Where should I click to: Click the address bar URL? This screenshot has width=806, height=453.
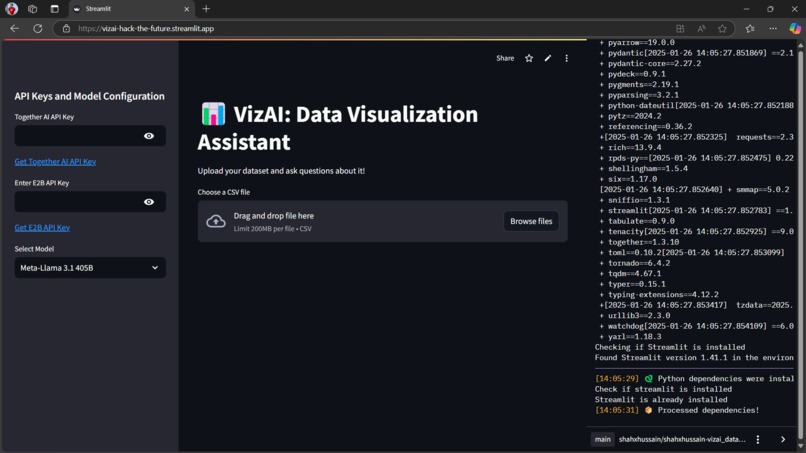point(146,28)
